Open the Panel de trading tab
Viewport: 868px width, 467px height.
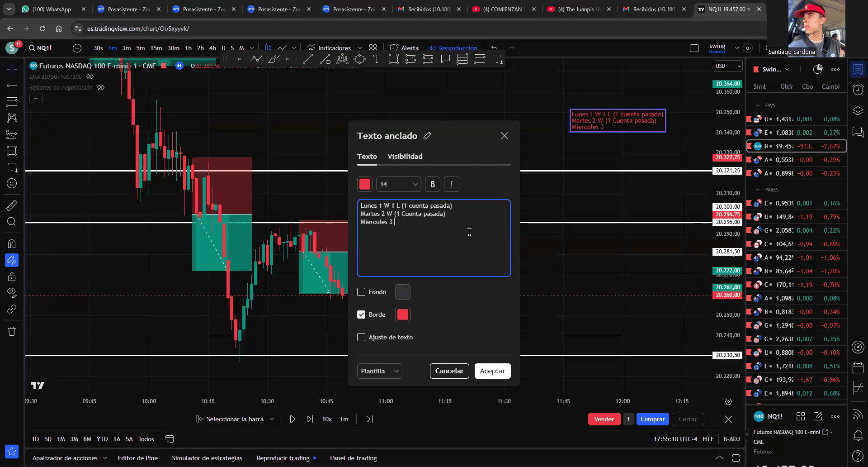coord(354,458)
